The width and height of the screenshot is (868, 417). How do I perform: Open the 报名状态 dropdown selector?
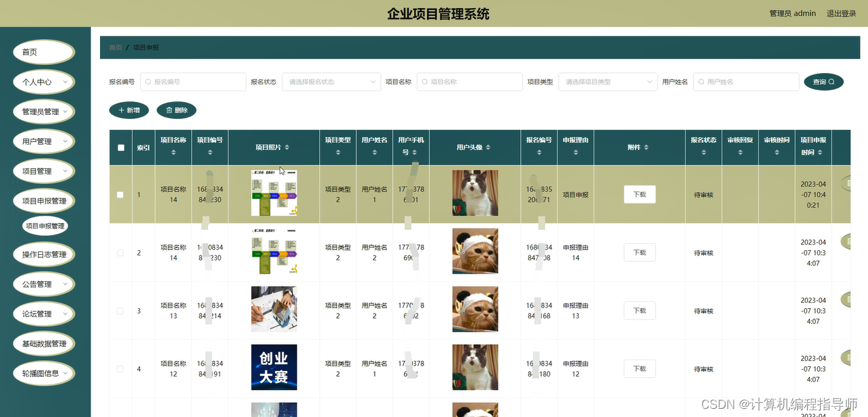pyautogui.click(x=332, y=82)
